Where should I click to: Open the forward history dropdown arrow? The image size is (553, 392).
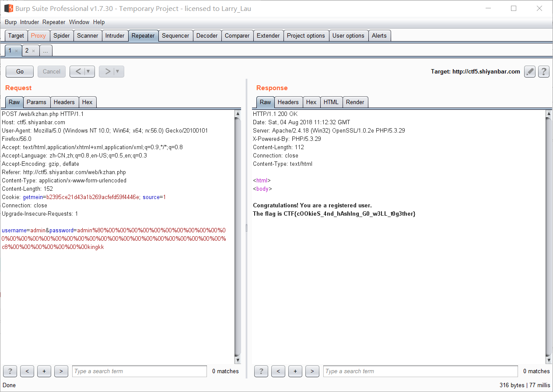click(x=118, y=72)
